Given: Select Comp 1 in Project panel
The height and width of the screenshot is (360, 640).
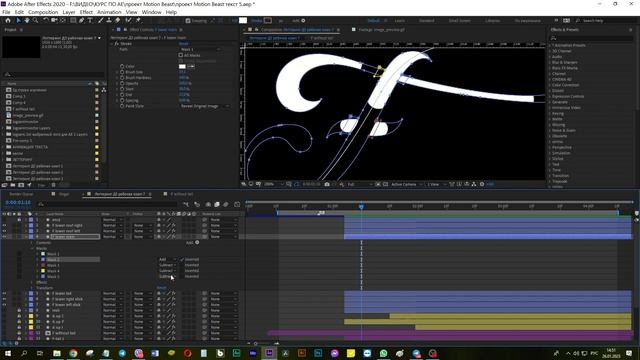Looking at the screenshot, I should point(19,96).
